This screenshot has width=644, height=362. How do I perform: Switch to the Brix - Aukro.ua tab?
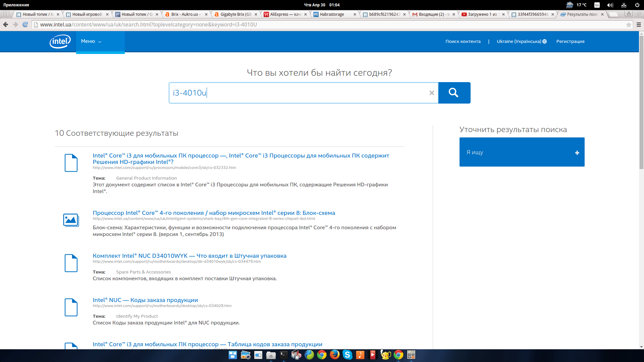185,14
